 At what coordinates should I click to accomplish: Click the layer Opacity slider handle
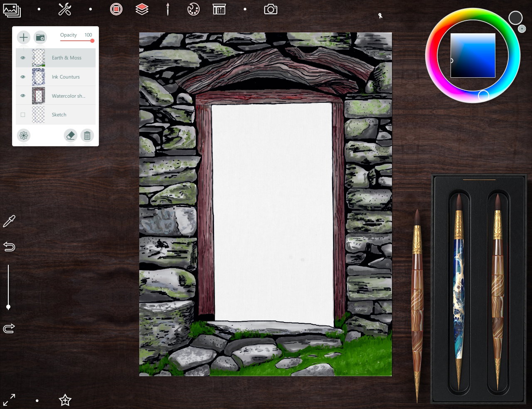click(x=92, y=41)
